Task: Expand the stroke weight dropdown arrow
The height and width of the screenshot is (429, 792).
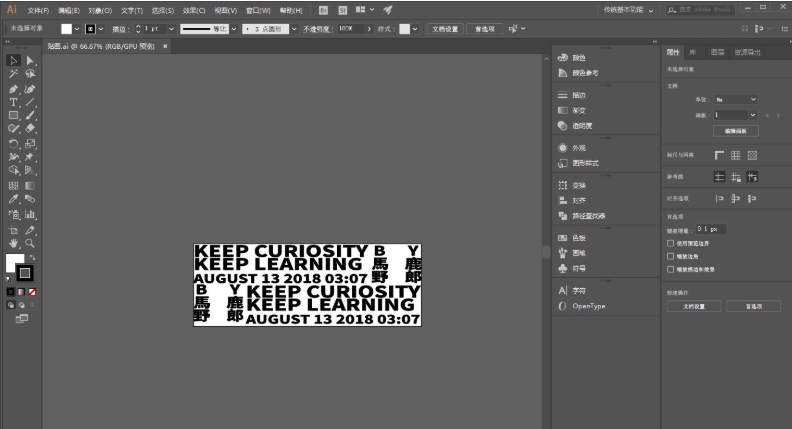Action: (x=171, y=29)
